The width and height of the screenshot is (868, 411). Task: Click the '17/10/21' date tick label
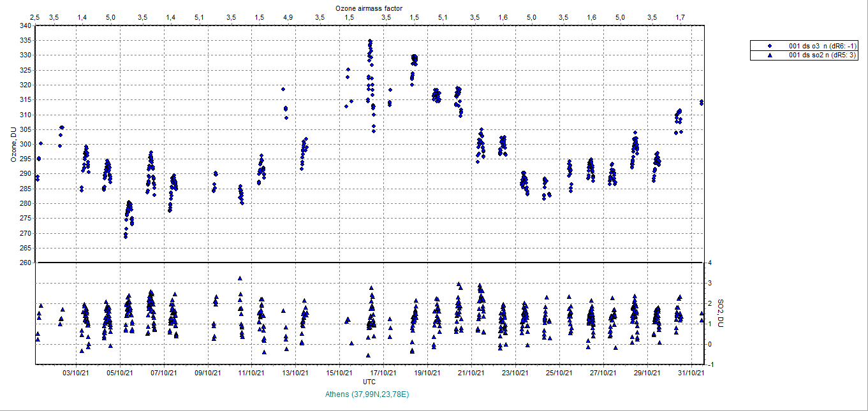pos(384,373)
